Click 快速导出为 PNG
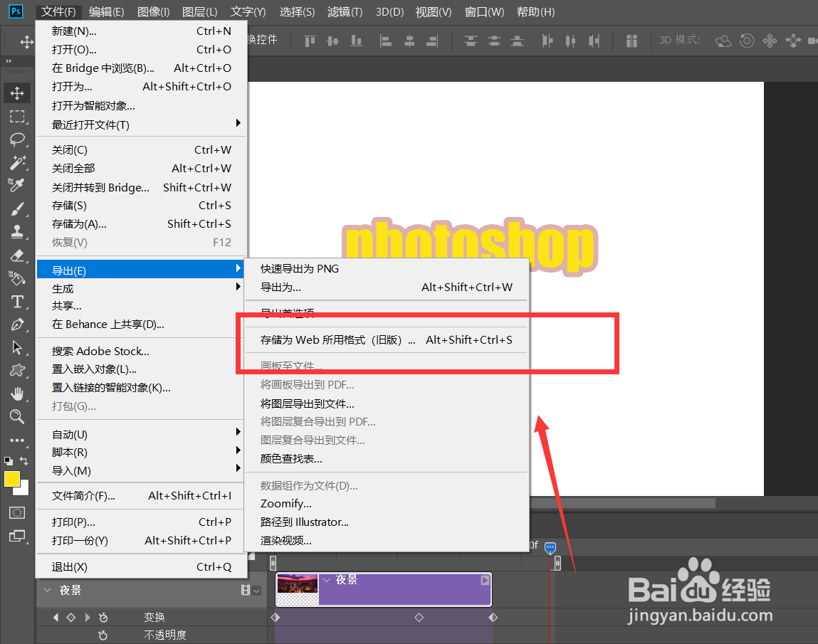Viewport: 818px width, 644px height. [387, 268]
